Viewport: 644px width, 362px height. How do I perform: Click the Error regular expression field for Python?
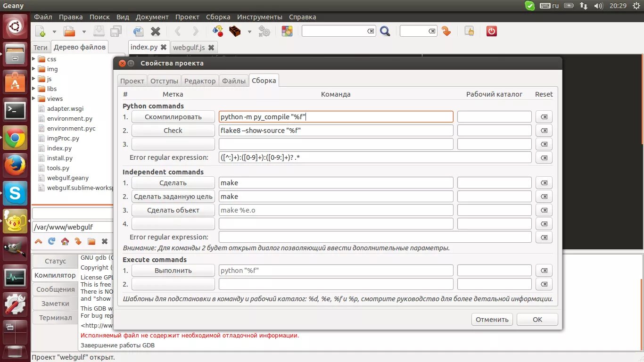(375, 157)
